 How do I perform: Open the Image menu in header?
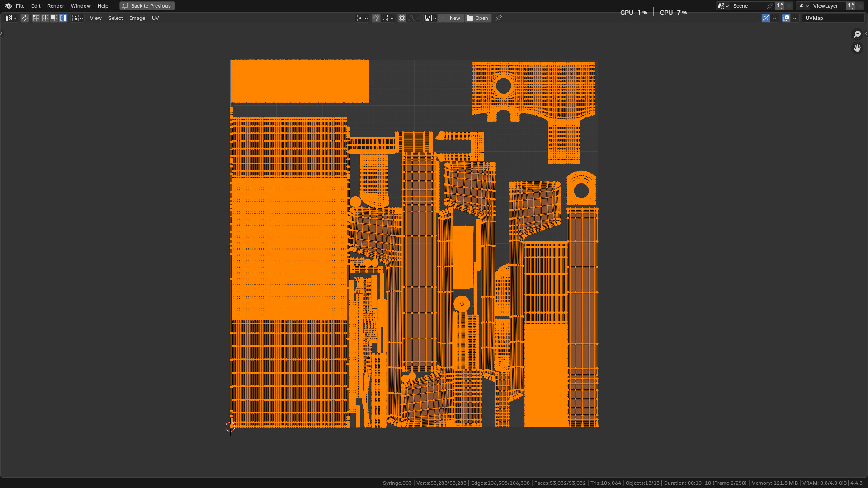pos(137,18)
